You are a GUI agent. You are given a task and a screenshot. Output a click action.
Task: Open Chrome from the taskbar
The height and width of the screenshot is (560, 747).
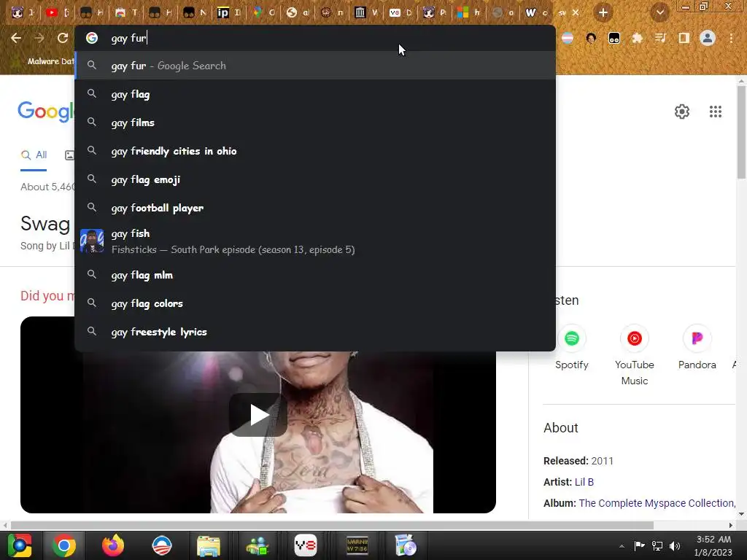(x=64, y=545)
